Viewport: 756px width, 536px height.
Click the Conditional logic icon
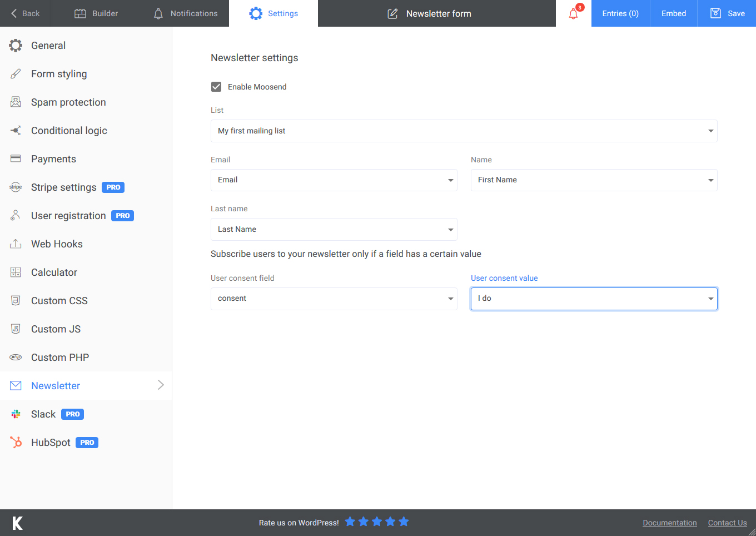(x=16, y=131)
